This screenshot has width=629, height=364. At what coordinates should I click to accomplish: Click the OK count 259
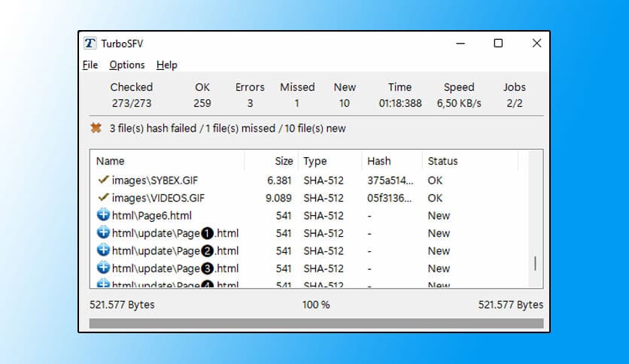[202, 103]
